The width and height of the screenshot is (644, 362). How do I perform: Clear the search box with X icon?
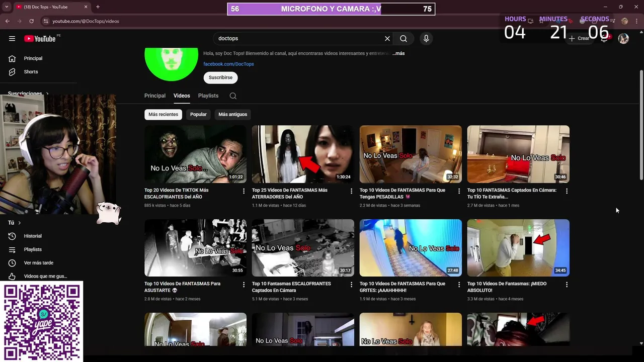point(387,39)
